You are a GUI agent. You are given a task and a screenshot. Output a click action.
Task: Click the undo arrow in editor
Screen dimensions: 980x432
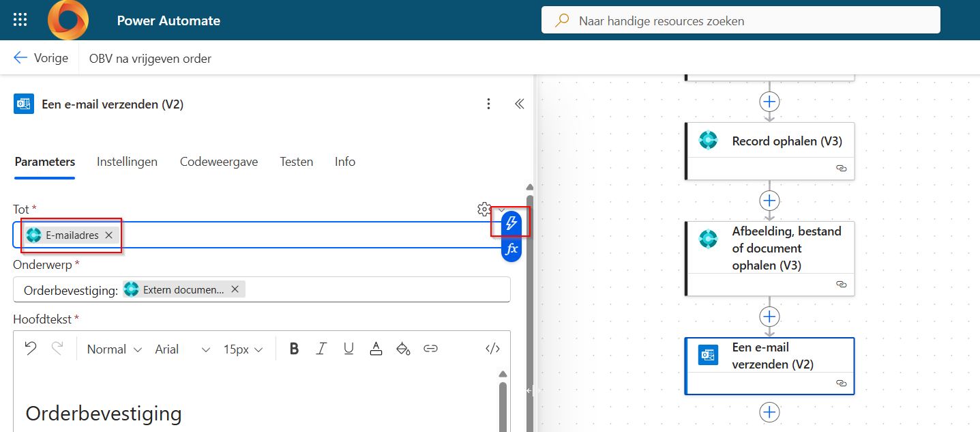[x=31, y=349]
